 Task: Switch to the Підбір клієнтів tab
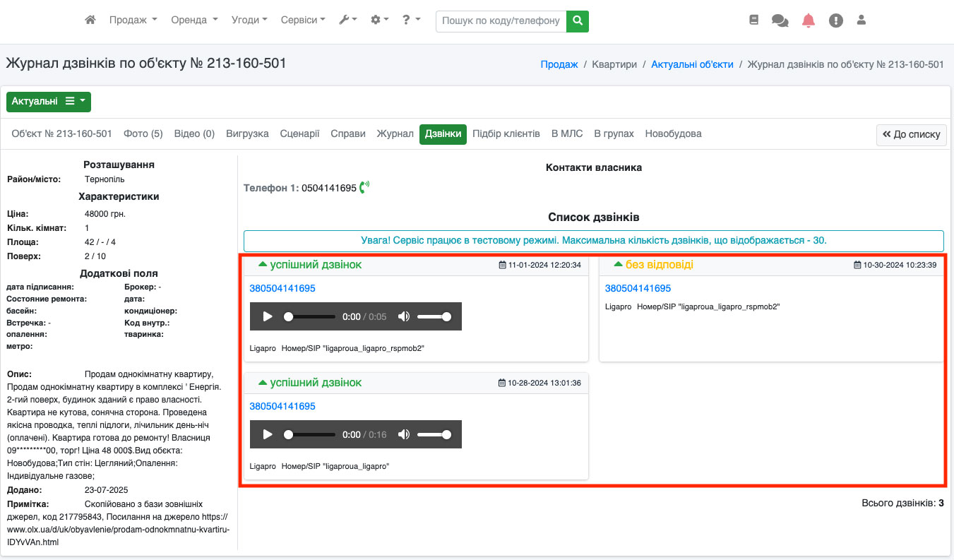pos(506,133)
